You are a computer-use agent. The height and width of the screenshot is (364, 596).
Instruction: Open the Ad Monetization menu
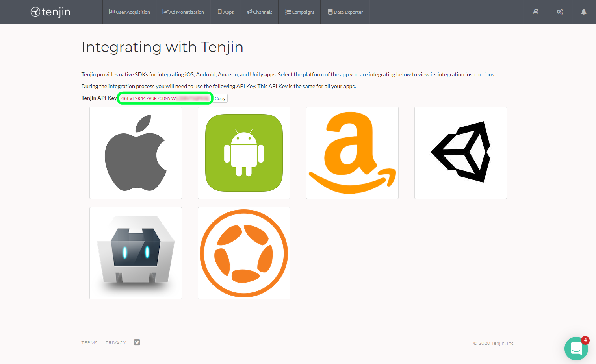183,12
